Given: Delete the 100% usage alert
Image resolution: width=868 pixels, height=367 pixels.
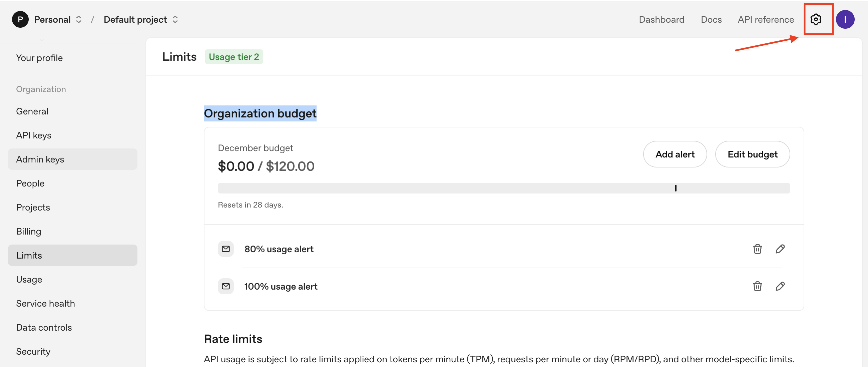Looking at the screenshot, I should [757, 287].
